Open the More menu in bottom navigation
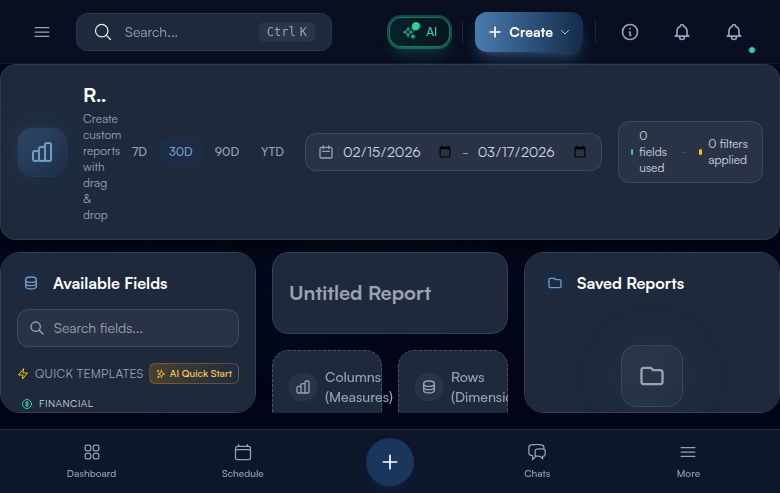The height and width of the screenshot is (493, 780). (688, 460)
